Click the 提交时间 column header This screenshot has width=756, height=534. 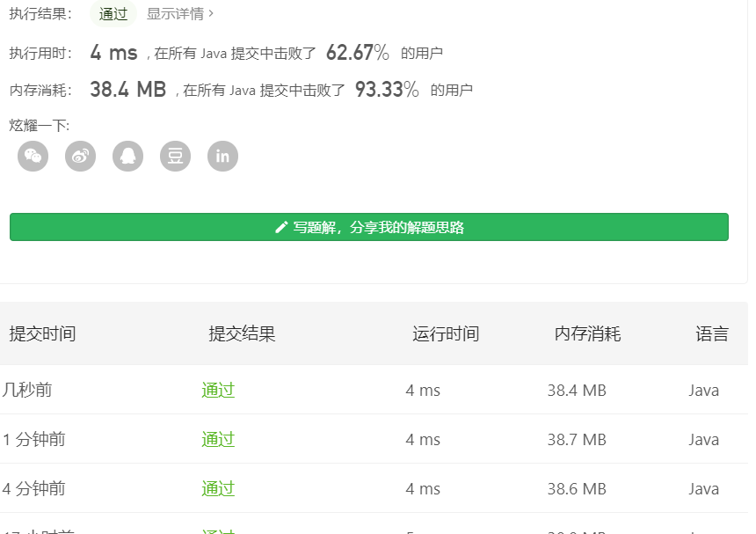click(42, 333)
